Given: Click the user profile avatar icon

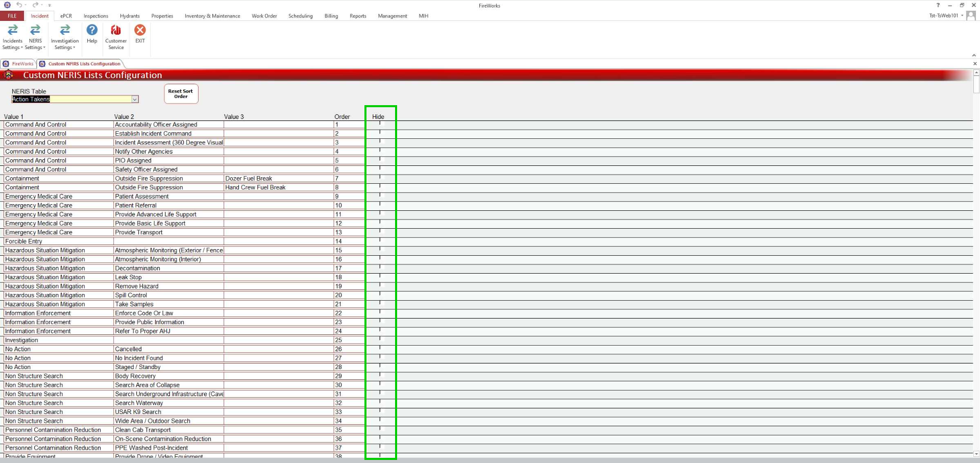Looking at the screenshot, I should pos(971,16).
